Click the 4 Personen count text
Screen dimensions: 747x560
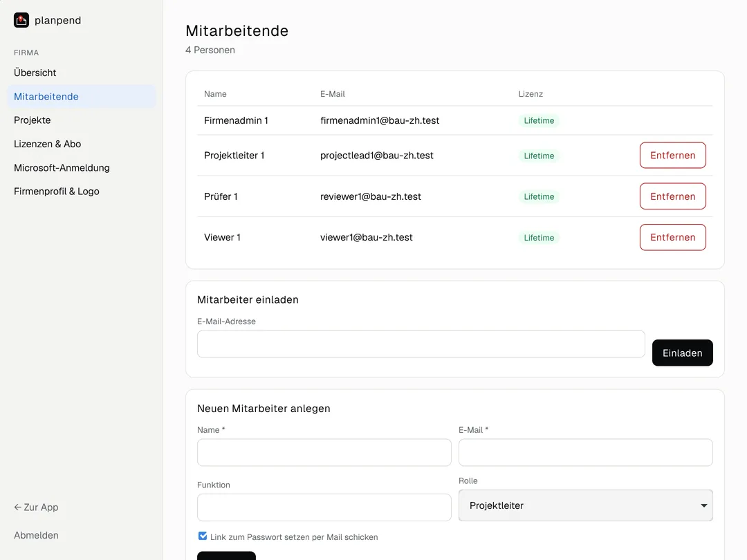[210, 50]
